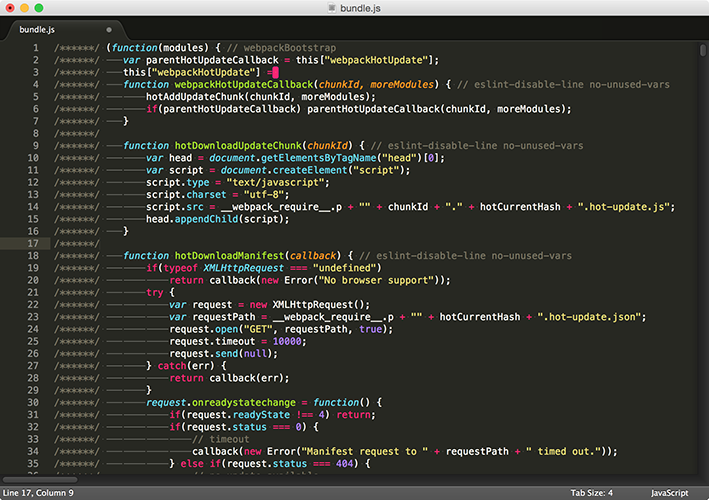This screenshot has height=500, width=709.
Task: Click XMLHttpRequest() on line 22
Action: (319, 305)
